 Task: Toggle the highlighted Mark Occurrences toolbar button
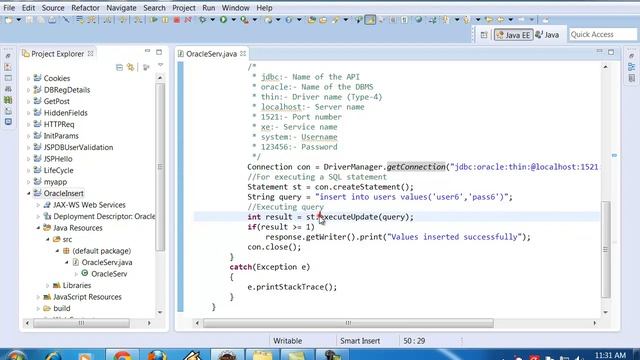click(370, 20)
